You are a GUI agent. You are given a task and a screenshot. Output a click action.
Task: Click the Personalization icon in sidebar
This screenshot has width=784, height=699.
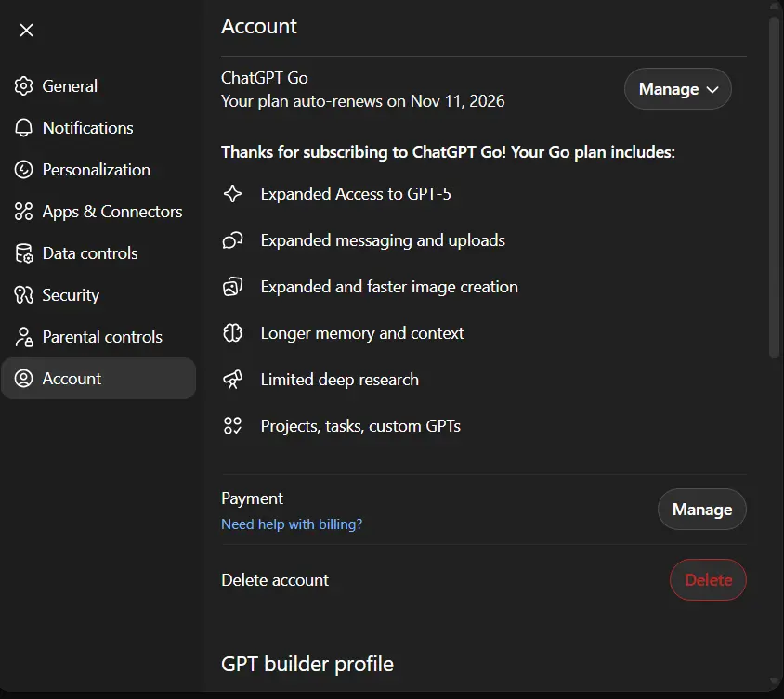(23, 170)
